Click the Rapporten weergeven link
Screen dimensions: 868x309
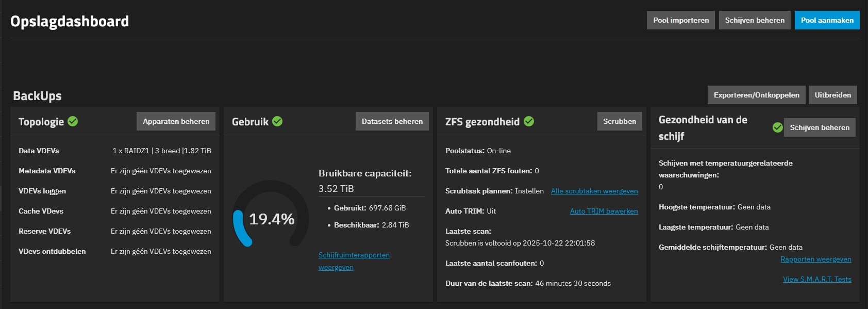(x=815, y=259)
